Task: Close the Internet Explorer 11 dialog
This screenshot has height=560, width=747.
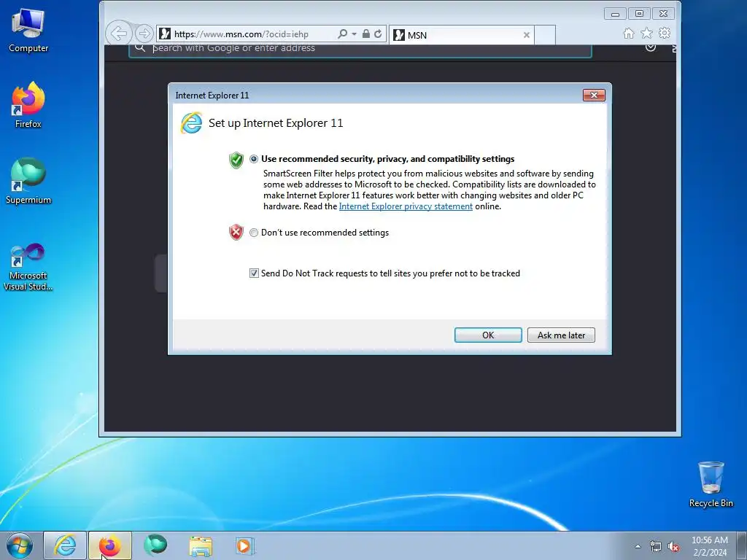Action: 594,95
